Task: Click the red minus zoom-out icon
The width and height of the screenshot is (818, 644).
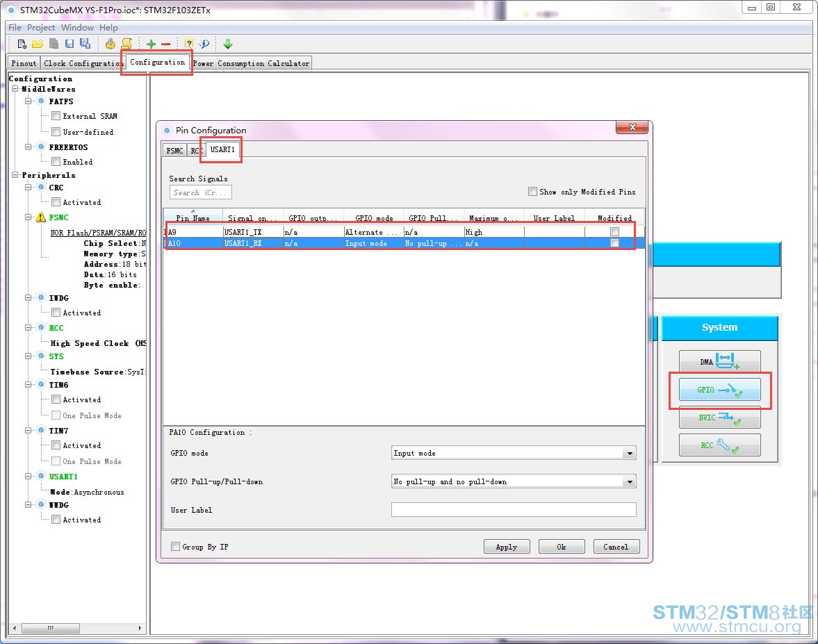Action: tap(166, 44)
